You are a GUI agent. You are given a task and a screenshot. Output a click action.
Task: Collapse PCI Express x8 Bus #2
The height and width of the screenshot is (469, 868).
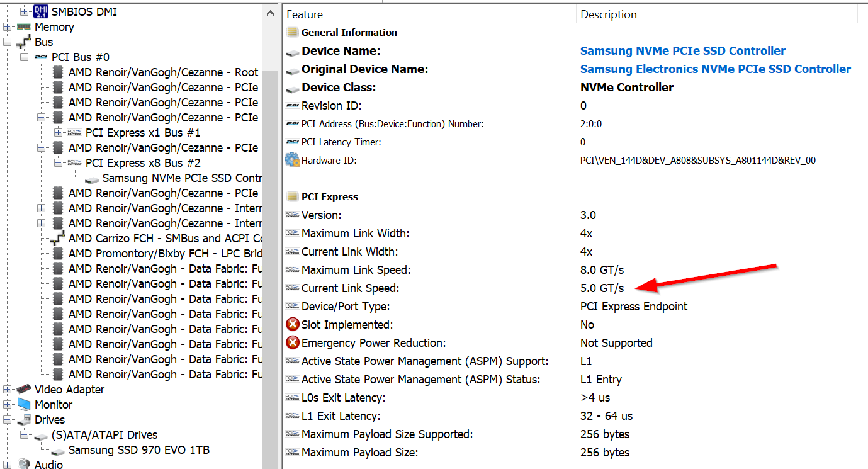click(x=59, y=163)
